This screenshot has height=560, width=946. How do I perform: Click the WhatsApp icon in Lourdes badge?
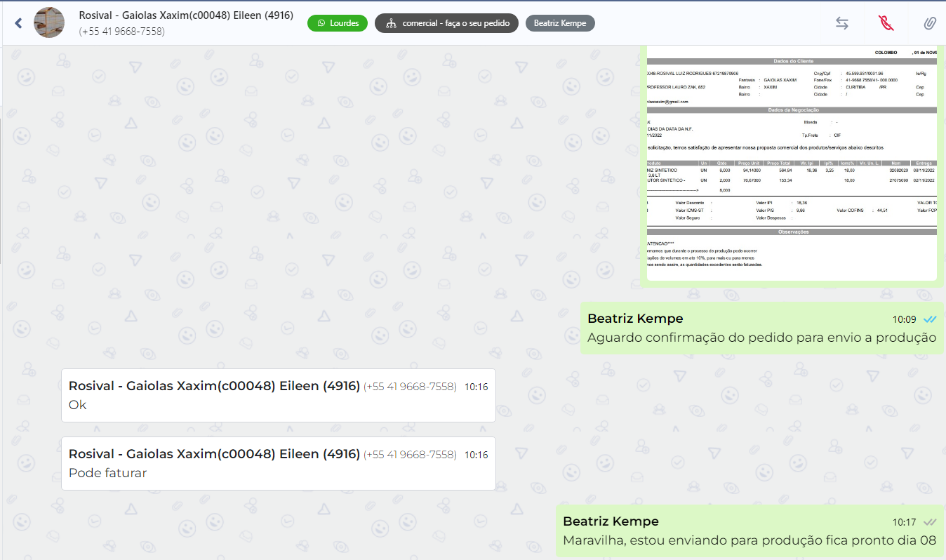pyautogui.click(x=322, y=23)
